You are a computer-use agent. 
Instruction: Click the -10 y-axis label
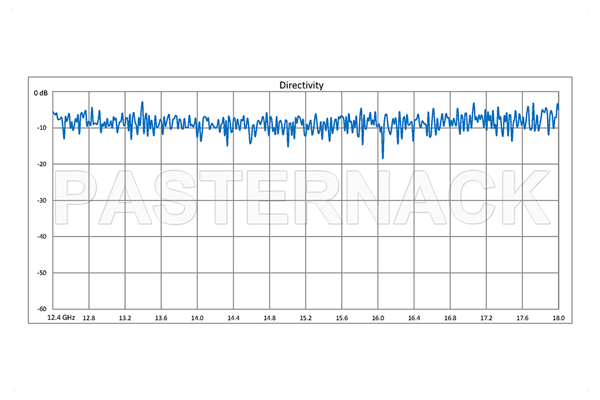tap(43, 129)
